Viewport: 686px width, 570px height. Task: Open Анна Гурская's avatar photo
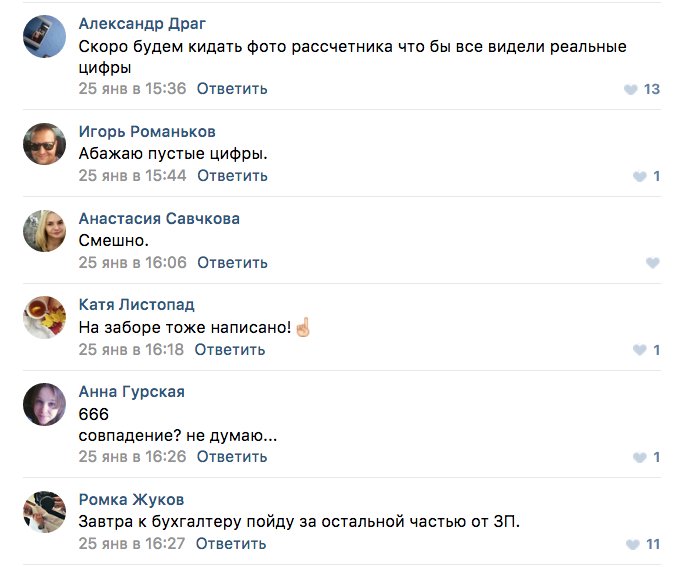pyautogui.click(x=44, y=404)
